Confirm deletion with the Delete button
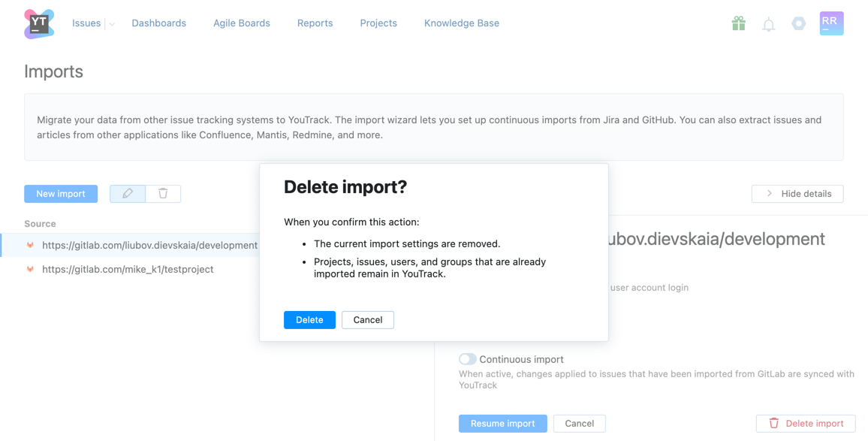Viewport: 868px width, 441px height. click(x=309, y=319)
